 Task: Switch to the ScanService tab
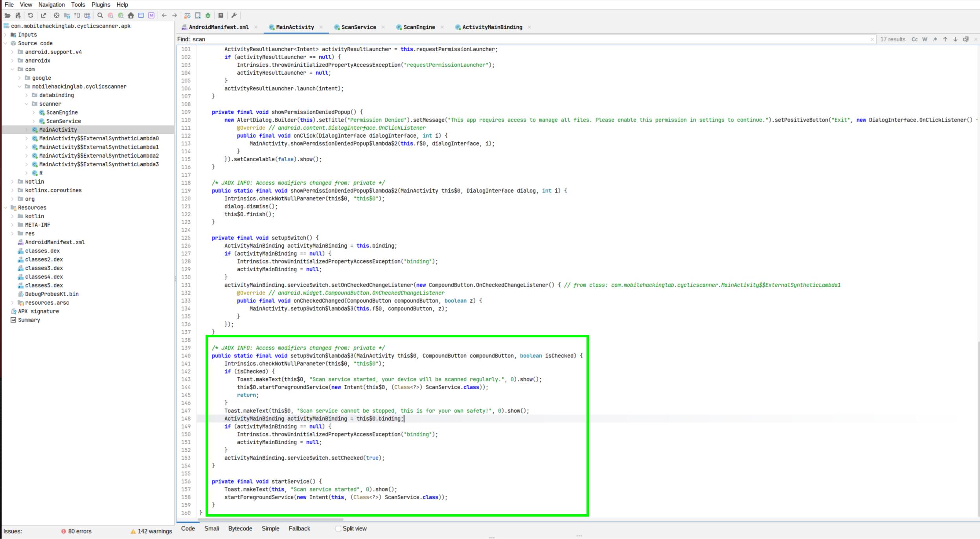click(x=359, y=27)
